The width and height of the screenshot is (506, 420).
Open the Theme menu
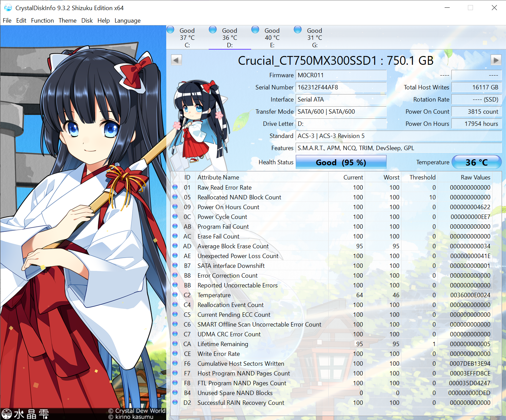[x=67, y=21]
